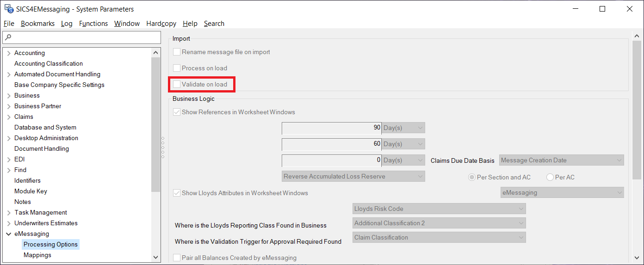Open the Reverse Accumulated Loss Reserve dropdown
The width and height of the screenshot is (644, 265).
pos(353,176)
